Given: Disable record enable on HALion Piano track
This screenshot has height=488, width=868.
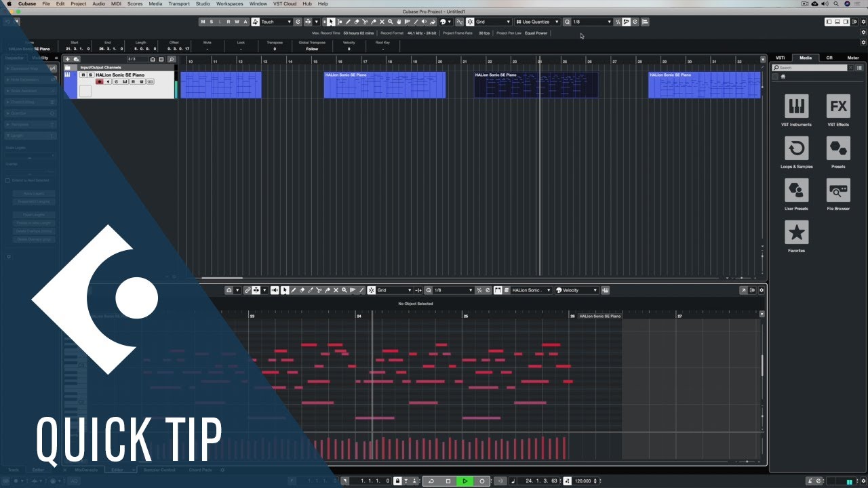Looking at the screenshot, I should [x=99, y=81].
